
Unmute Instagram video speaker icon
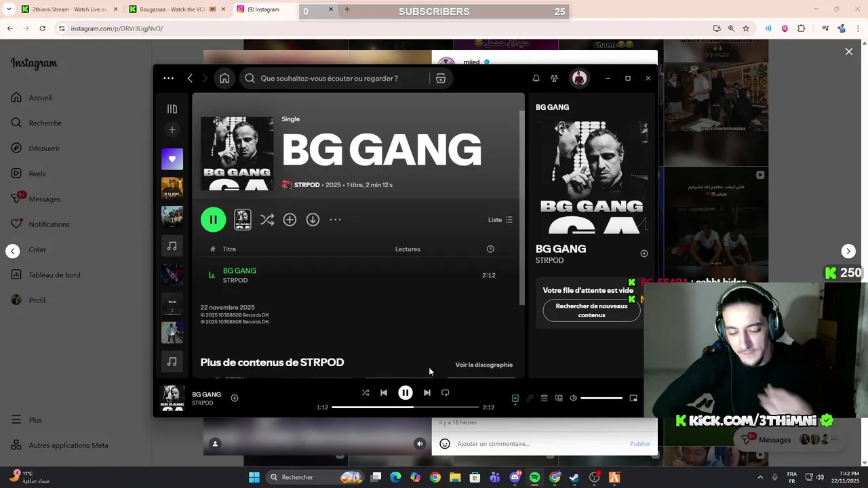[x=420, y=444]
